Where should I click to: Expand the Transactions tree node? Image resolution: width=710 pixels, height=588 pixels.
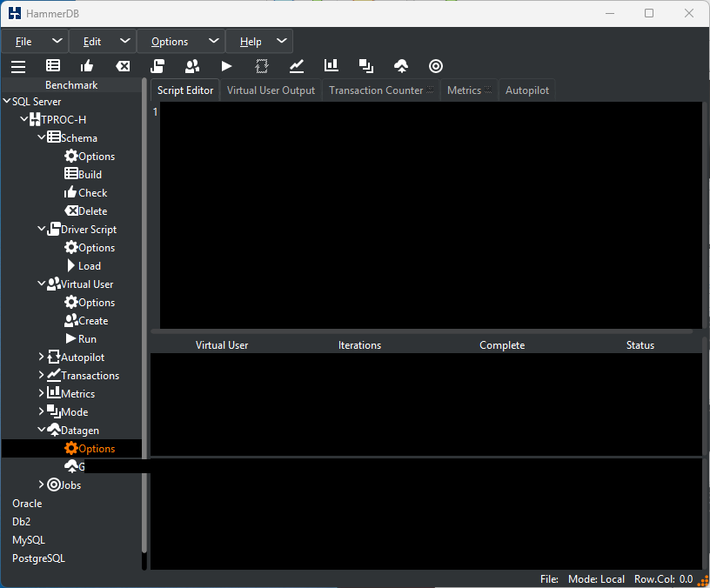(41, 375)
